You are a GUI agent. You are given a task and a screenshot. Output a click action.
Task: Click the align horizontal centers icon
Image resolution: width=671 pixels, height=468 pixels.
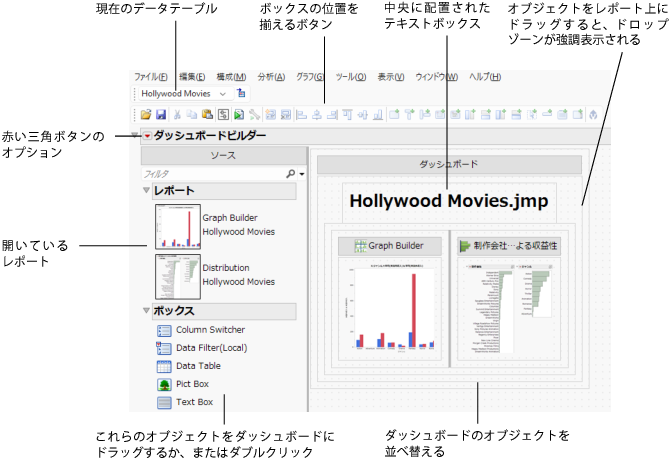coord(317,114)
